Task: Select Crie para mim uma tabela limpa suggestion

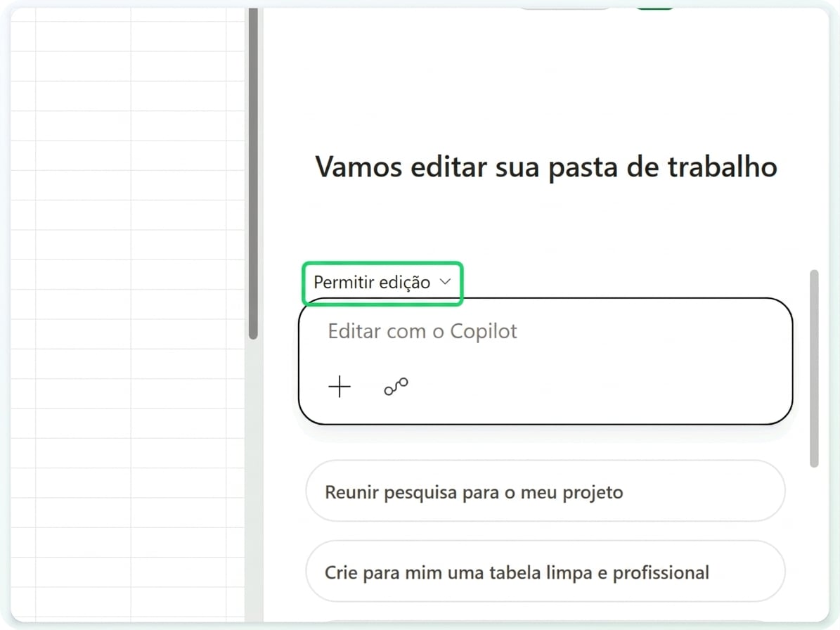Action: click(x=545, y=572)
